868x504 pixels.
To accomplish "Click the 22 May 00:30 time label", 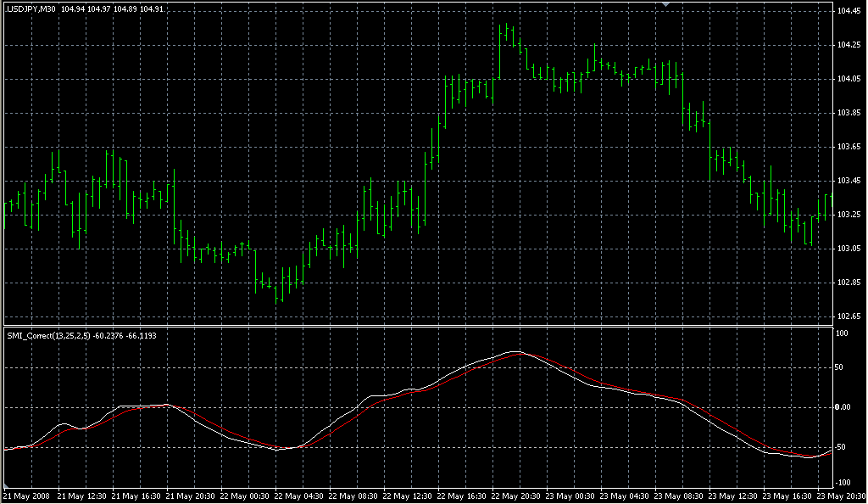I will (x=246, y=496).
